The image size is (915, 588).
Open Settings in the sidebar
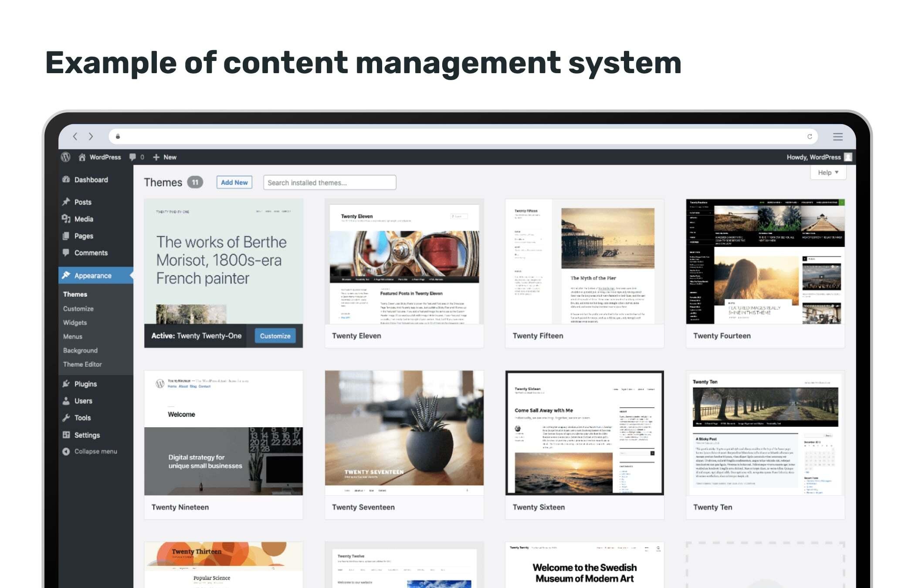coord(87,435)
